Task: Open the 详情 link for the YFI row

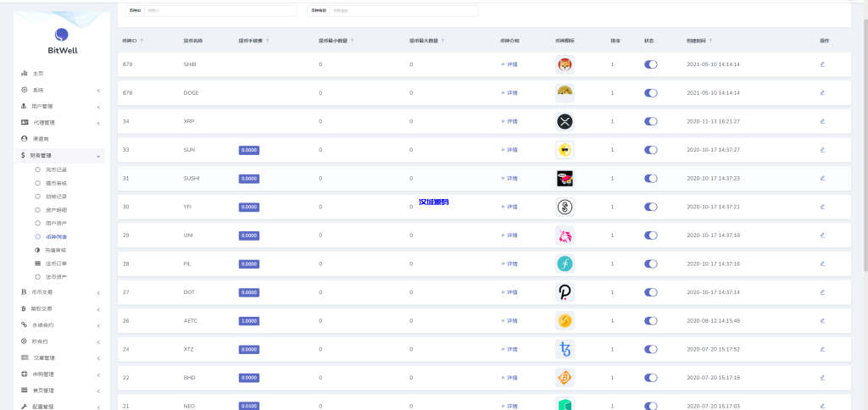Action: coord(511,207)
